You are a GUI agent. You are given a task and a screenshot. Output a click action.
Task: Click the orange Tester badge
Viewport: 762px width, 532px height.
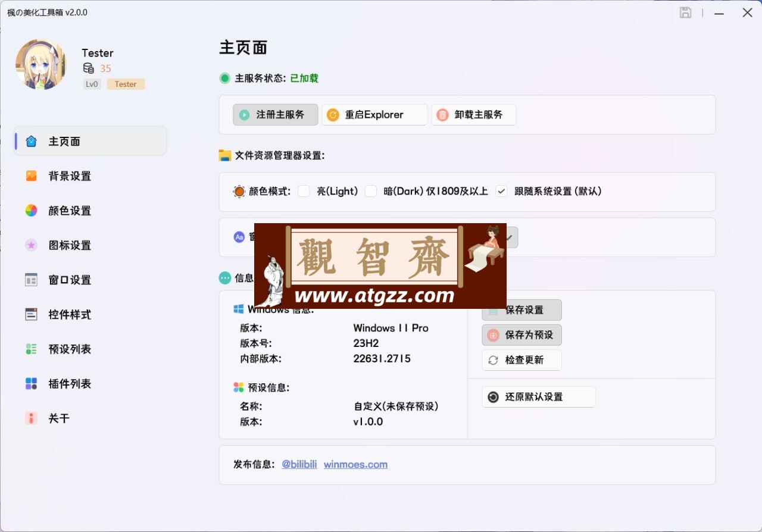pos(126,84)
